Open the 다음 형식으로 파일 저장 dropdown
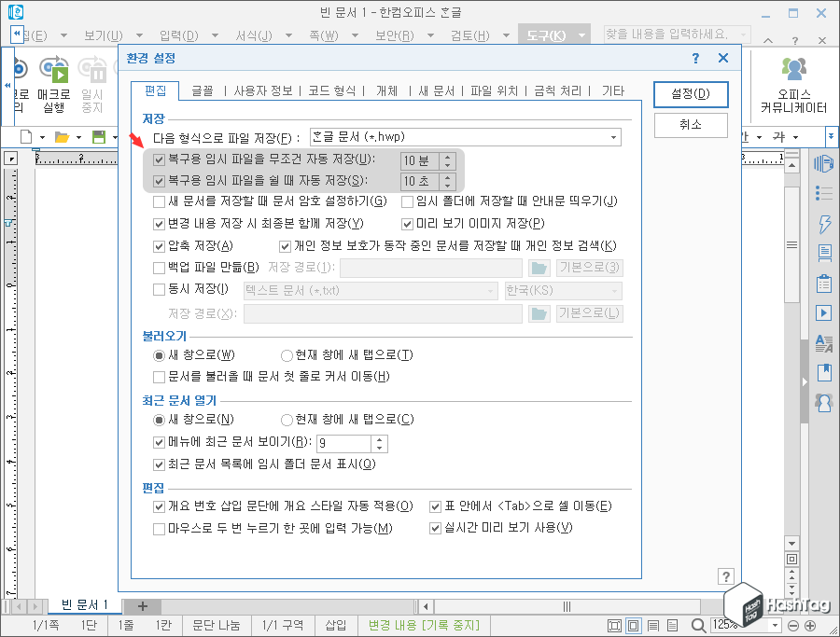 (615, 136)
